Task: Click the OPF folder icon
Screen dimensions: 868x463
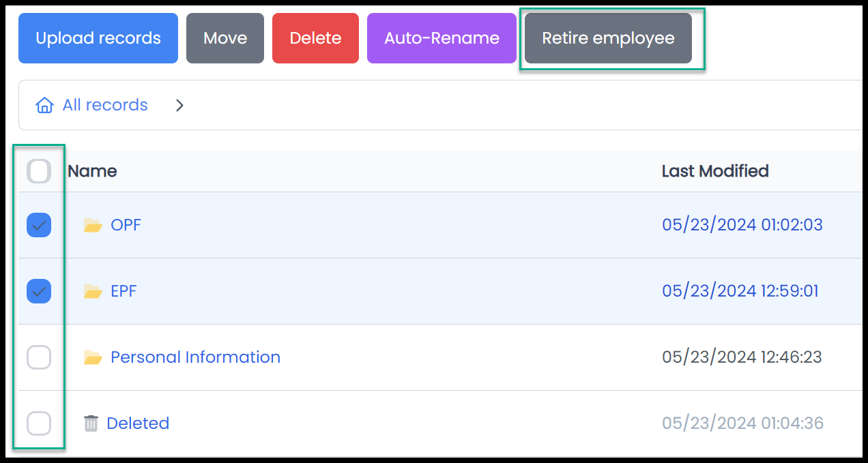Action: tap(93, 225)
